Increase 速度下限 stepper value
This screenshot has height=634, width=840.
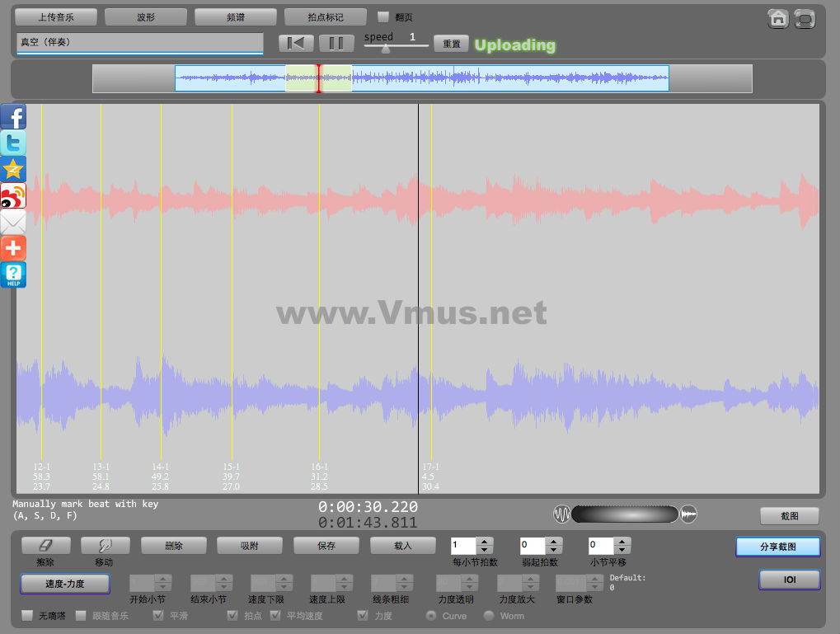[x=284, y=579]
